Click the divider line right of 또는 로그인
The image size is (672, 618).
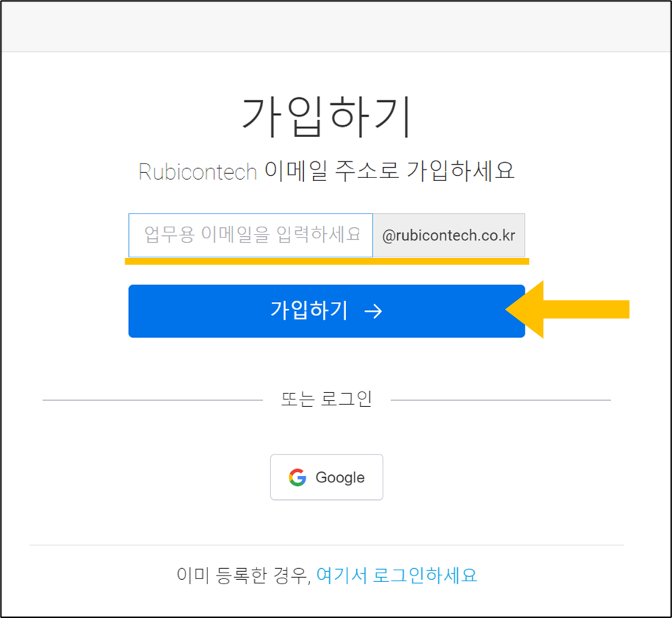(x=501, y=400)
